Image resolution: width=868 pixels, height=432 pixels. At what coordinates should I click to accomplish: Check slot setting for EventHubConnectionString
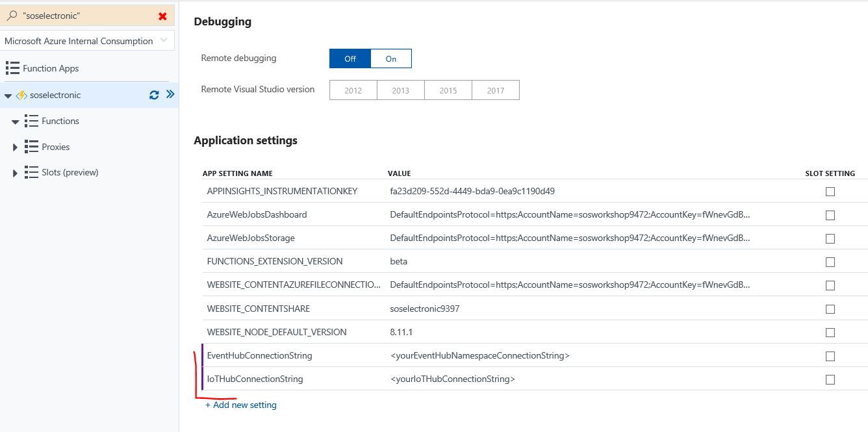[830, 356]
